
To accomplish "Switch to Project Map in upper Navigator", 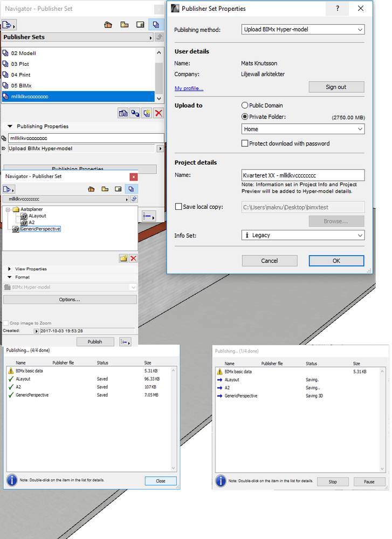I will tap(108, 25).
